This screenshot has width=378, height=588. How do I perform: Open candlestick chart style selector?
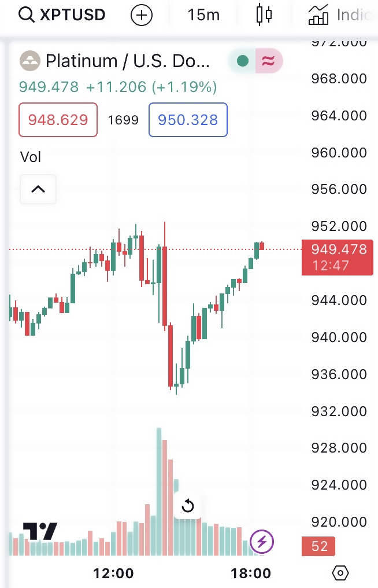click(x=264, y=15)
